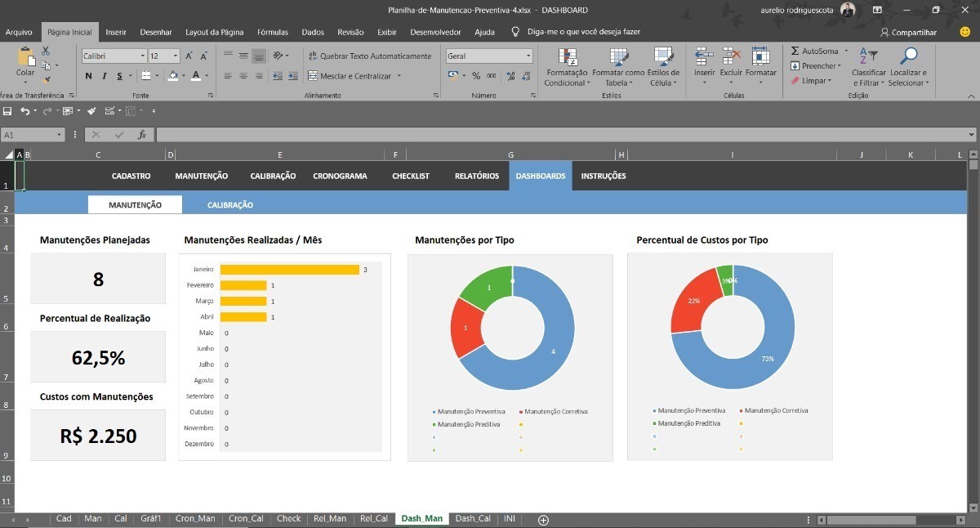This screenshot has height=528, width=980.
Task: Toggle bold formatting (N)
Action: pos(89,76)
